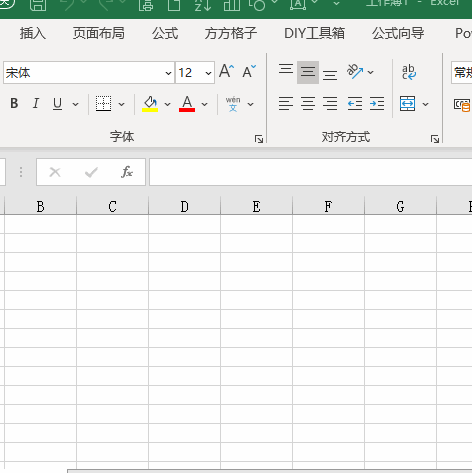Select column D header
472x473 pixels.
(x=184, y=206)
